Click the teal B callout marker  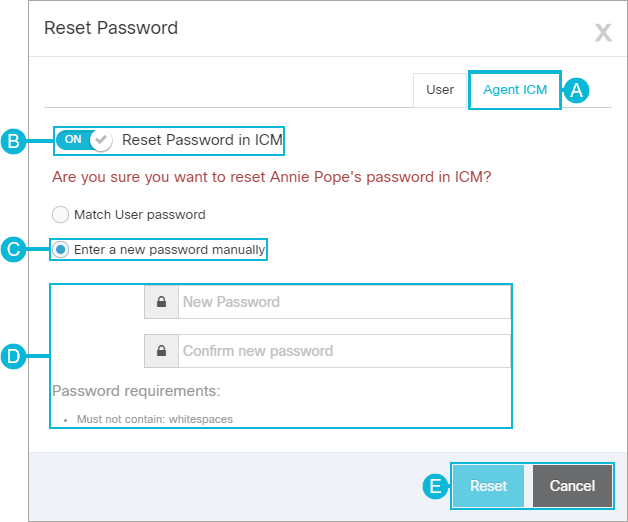click(14, 141)
